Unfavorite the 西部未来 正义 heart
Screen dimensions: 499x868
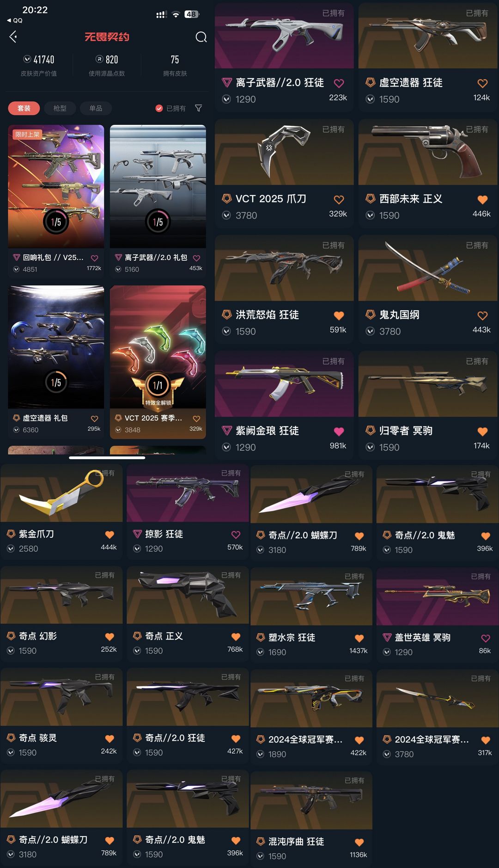[482, 199]
